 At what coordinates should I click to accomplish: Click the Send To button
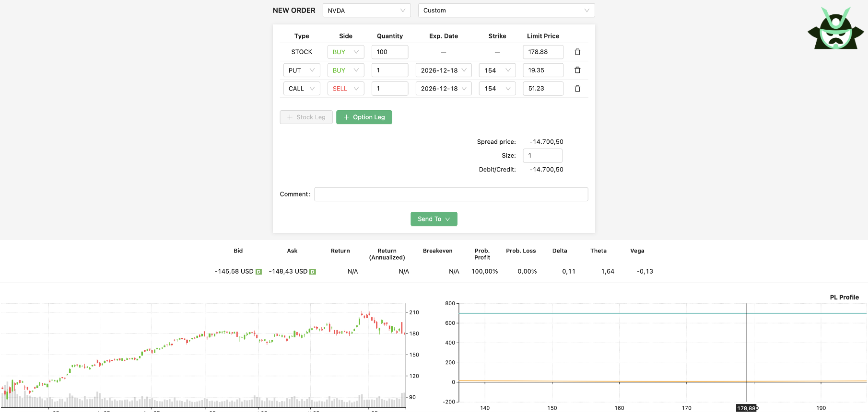(434, 219)
